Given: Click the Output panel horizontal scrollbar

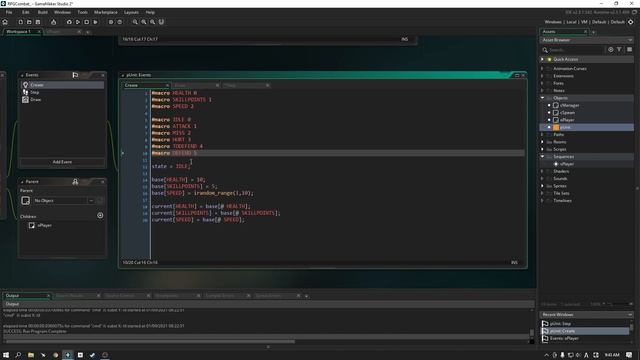Looking at the screenshot, I should coord(149,341).
